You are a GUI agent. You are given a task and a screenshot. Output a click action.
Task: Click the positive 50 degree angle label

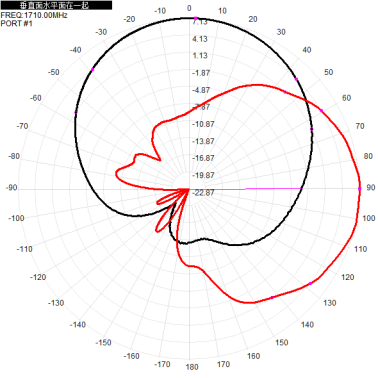click(329, 72)
